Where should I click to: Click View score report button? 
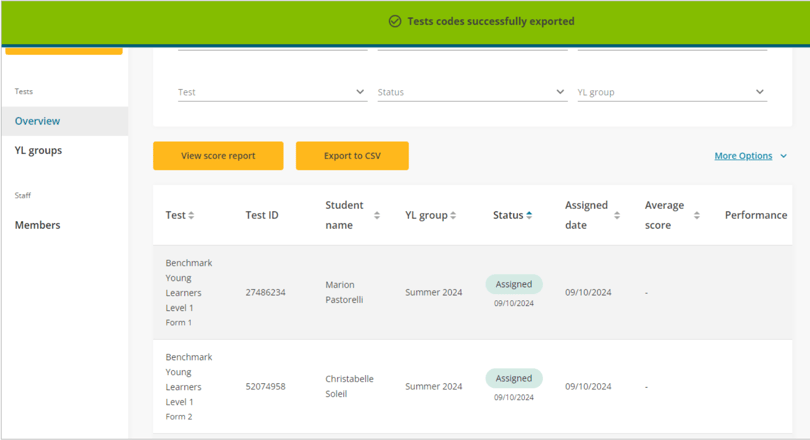[x=218, y=156]
